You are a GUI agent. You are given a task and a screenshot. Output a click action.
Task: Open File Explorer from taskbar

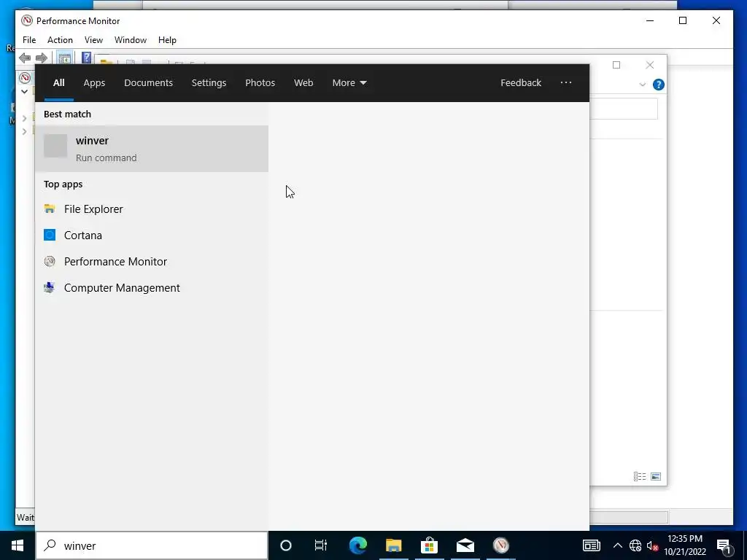pyautogui.click(x=393, y=545)
